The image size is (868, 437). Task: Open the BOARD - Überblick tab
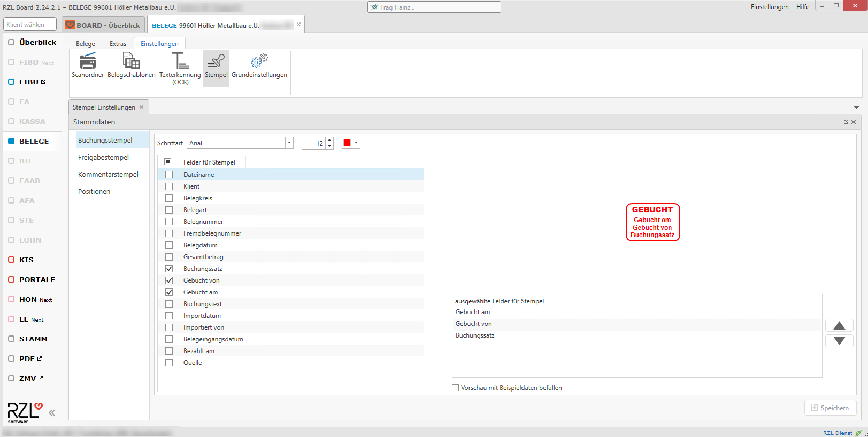pyautogui.click(x=103, y=25)
